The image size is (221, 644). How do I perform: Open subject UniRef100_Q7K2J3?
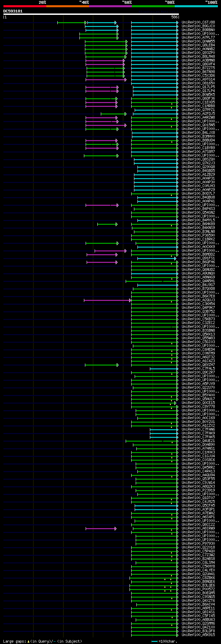click(x=198, y=163)
